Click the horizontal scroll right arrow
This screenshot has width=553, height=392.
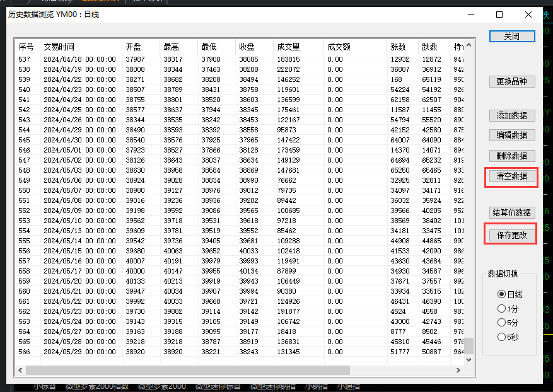[458, 370]
